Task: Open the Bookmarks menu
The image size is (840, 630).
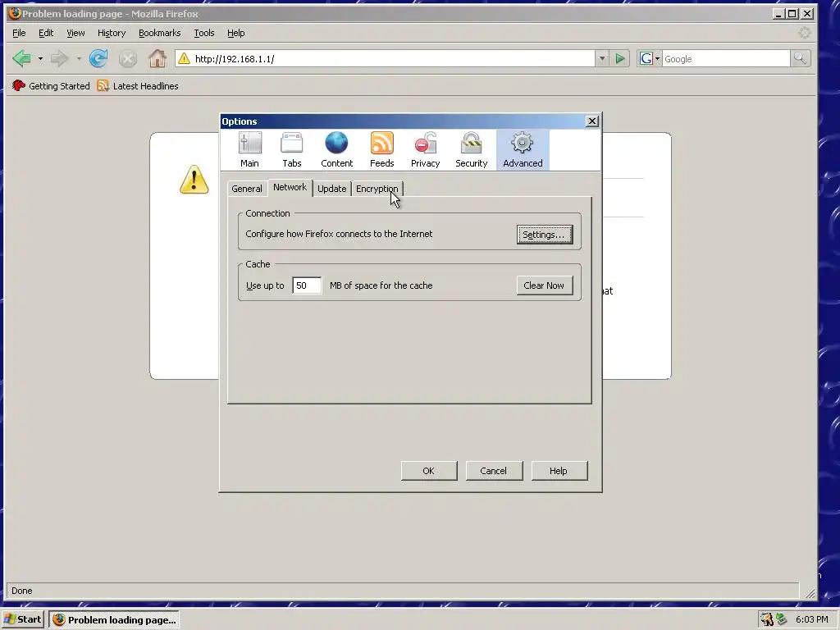Action: coord(160,33)
